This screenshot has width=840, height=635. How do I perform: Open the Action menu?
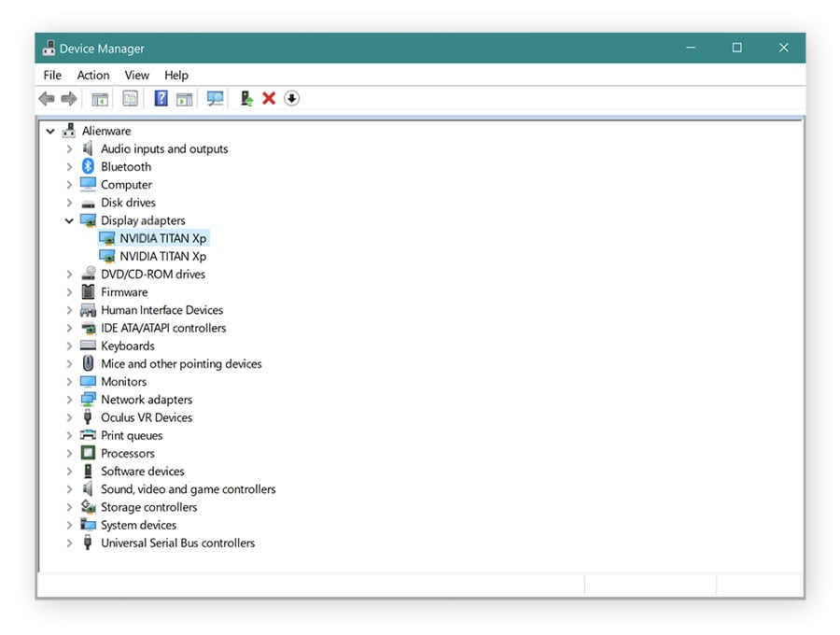(x=93, y=75)
